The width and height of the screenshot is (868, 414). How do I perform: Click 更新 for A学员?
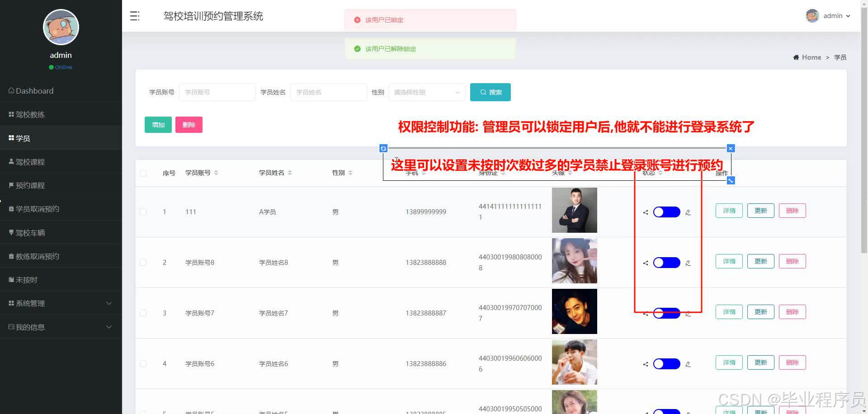[761, 211]
